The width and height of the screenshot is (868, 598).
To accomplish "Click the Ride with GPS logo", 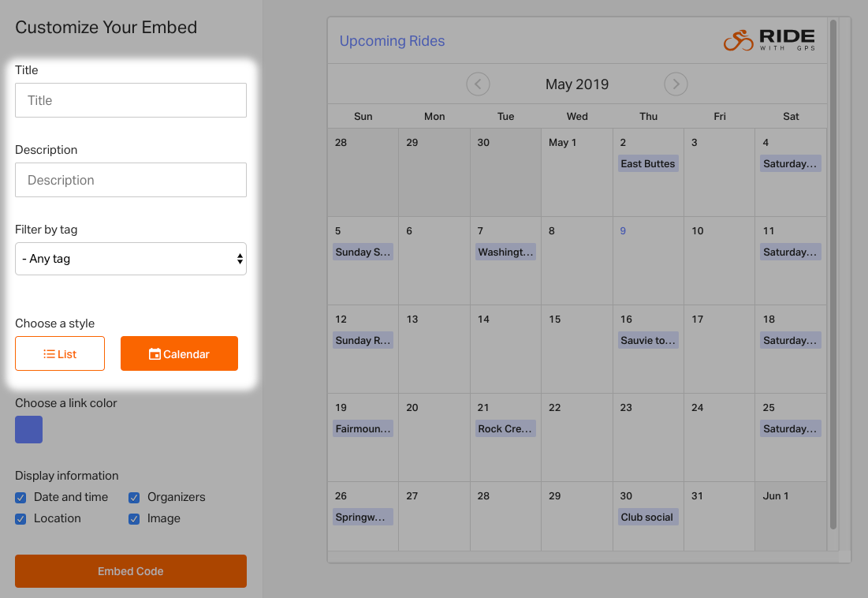I will (769, 40).
